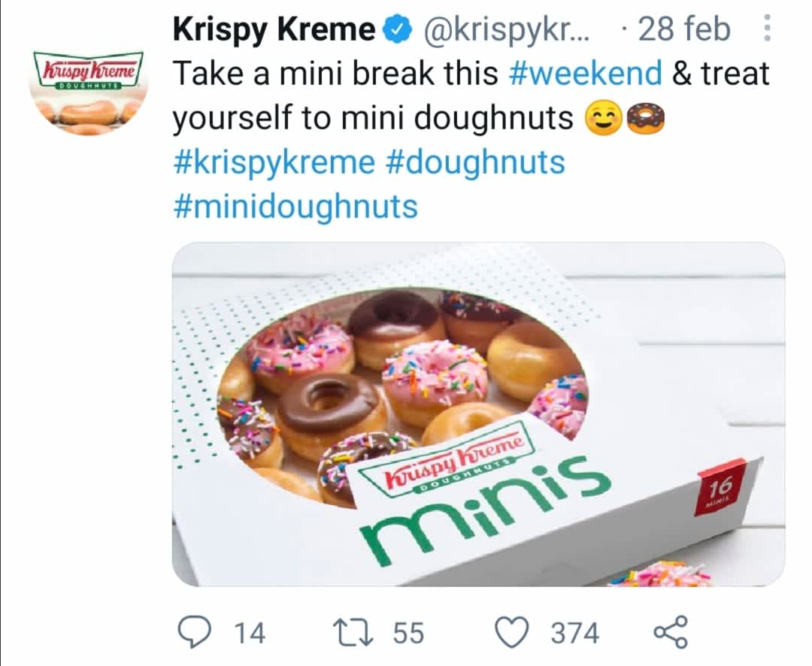Expand the minis doughnut box photo
Image resolution: width=812 pixels, height=666 pixels.
pos(478,414)
